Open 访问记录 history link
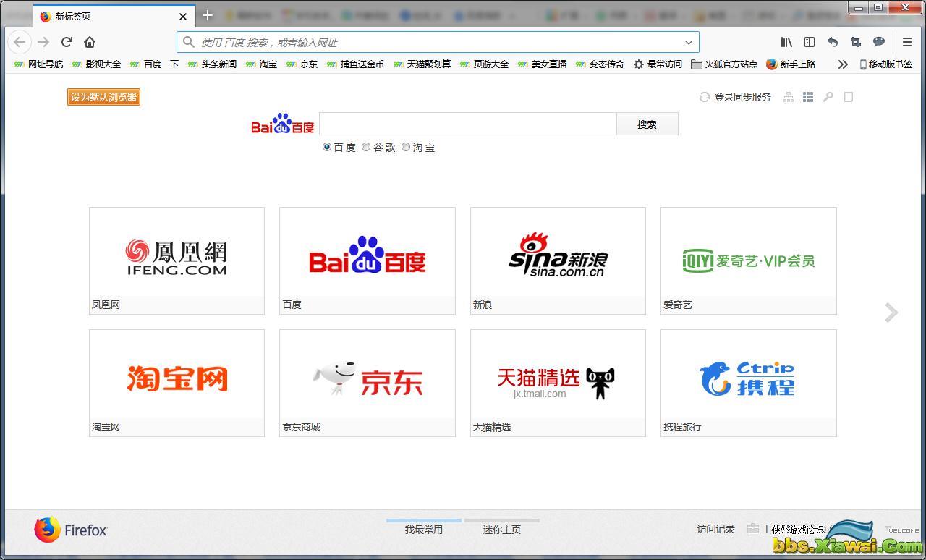This screenshot has height=560, width=926. click(x=715, y=529)
